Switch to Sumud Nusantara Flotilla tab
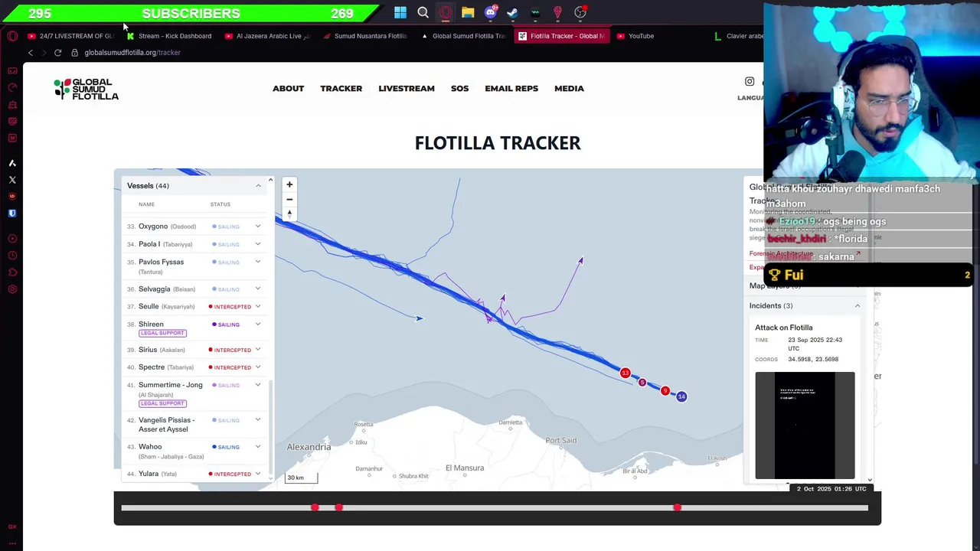 pyautogui.click(x=365, y=36)
